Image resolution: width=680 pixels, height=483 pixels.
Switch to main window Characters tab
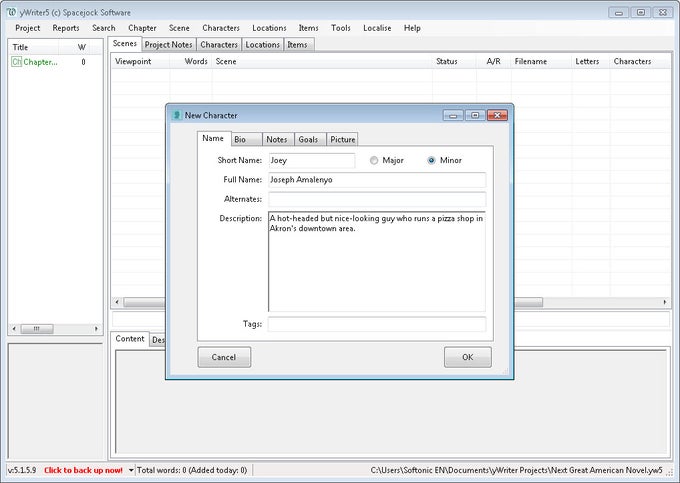pos(219,45)
